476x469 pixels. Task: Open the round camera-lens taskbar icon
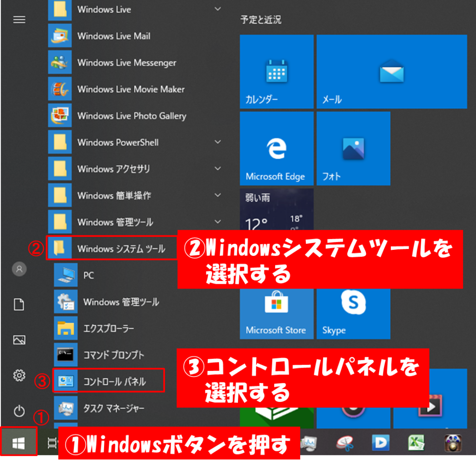[x=453, y=443]
